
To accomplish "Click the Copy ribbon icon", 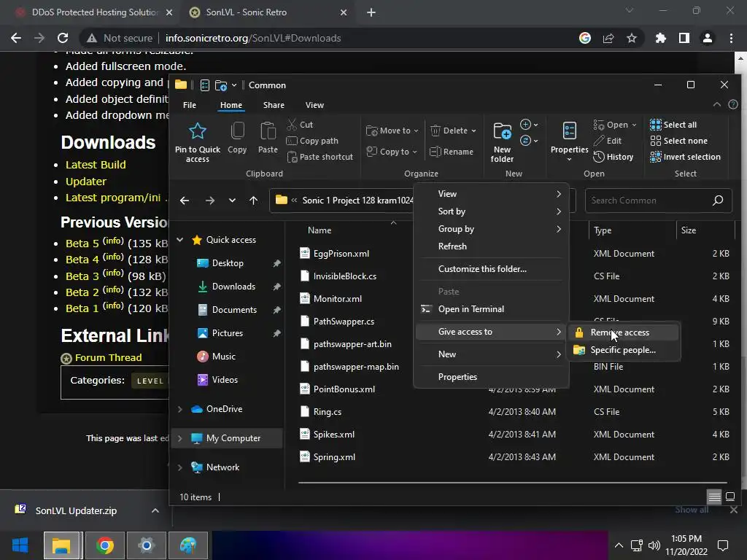I will 237,131.
